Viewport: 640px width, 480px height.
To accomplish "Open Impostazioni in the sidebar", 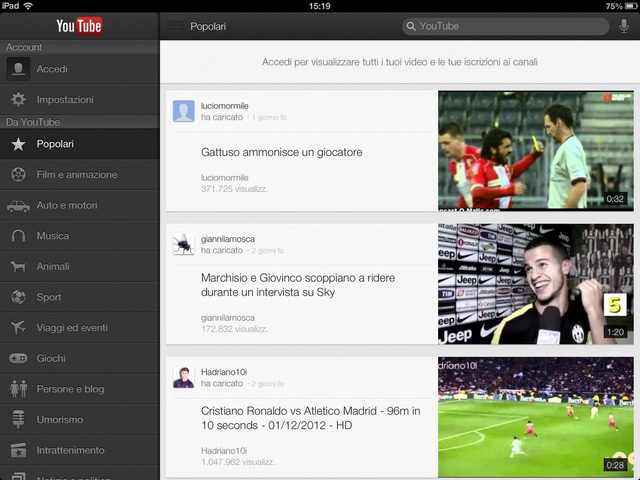I will pos(80,99).
